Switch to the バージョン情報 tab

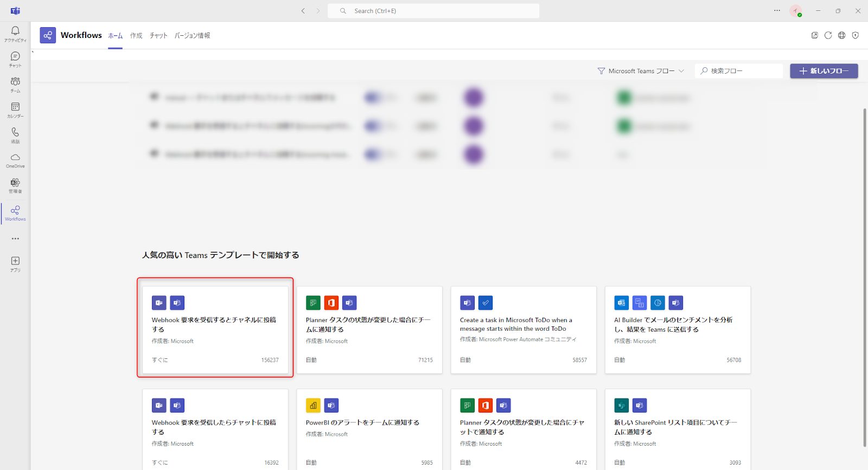(192, 36)
